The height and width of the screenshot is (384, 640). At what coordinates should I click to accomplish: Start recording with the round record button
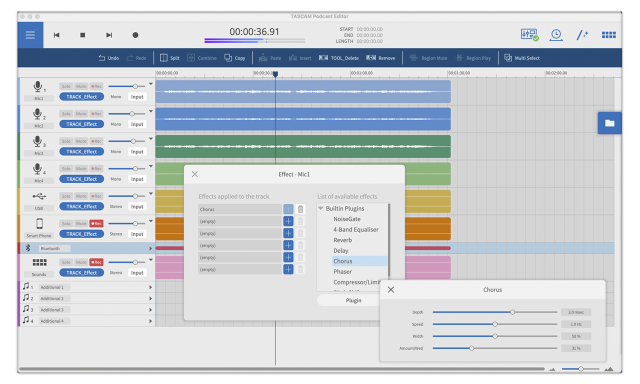point(136,35)
